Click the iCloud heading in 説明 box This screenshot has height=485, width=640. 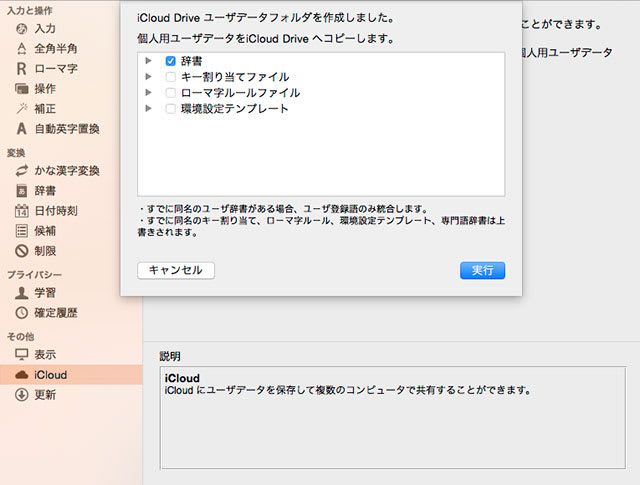click(x=182, y=378)
